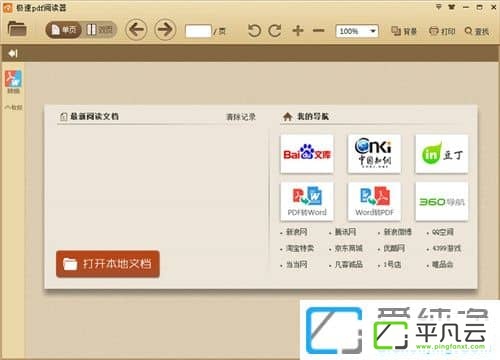Zoom out with the minus icon

coord(319,31)
